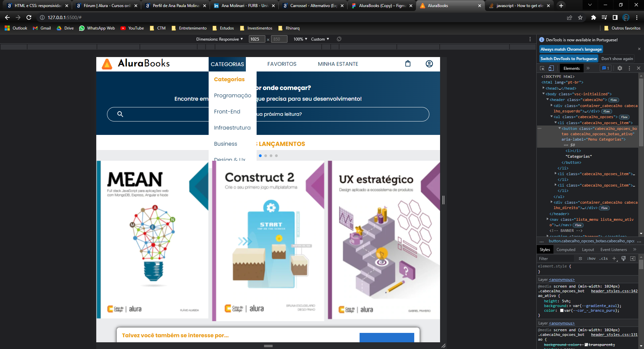Screen dimensions: 644x349
Task: Click Always match Chrome's language button
Action: click(571, 49)
